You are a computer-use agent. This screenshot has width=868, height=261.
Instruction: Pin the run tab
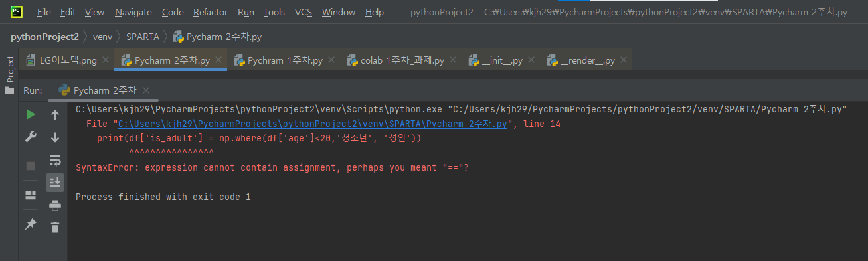point(31,224)
